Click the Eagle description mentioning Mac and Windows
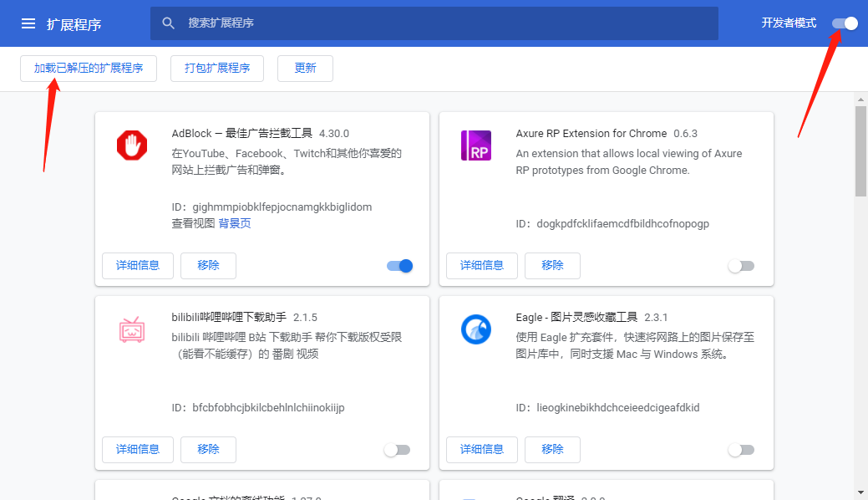The height and width of the screenshot is (500, 868). (635, 346)
